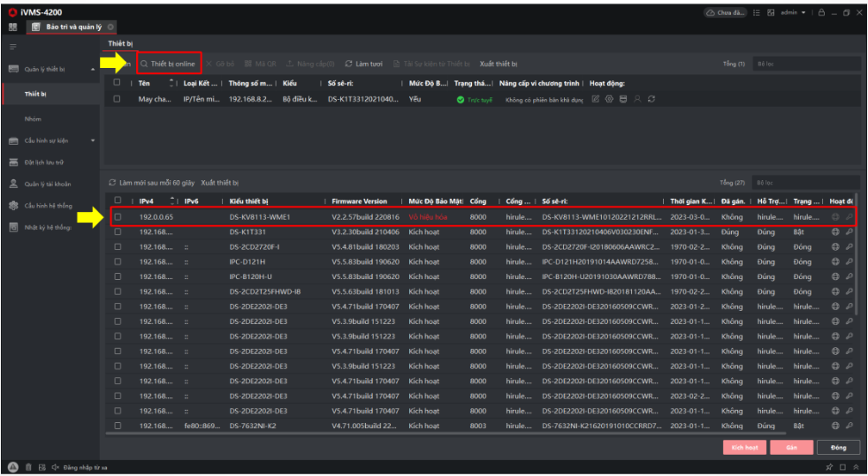Click the refresh icon in device operation column
The height and width of the screenshot is (476, 868).
click(651, 99)
